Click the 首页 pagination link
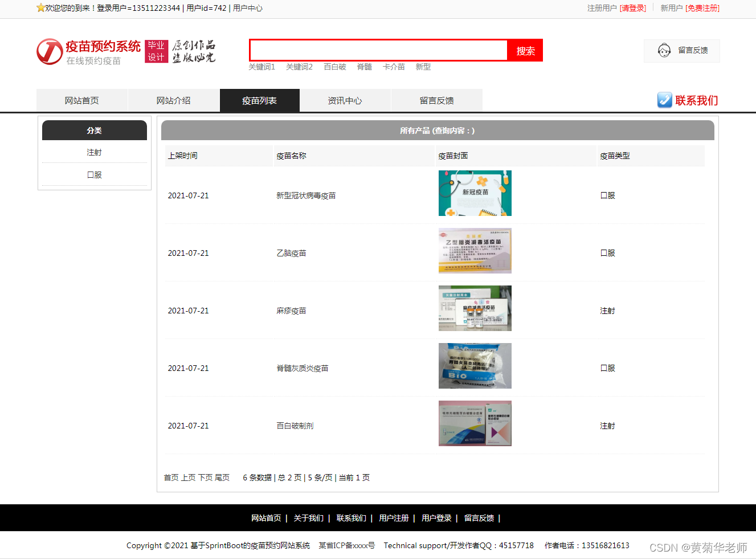This screenshot has width=756, height=559. click(171, 478)
